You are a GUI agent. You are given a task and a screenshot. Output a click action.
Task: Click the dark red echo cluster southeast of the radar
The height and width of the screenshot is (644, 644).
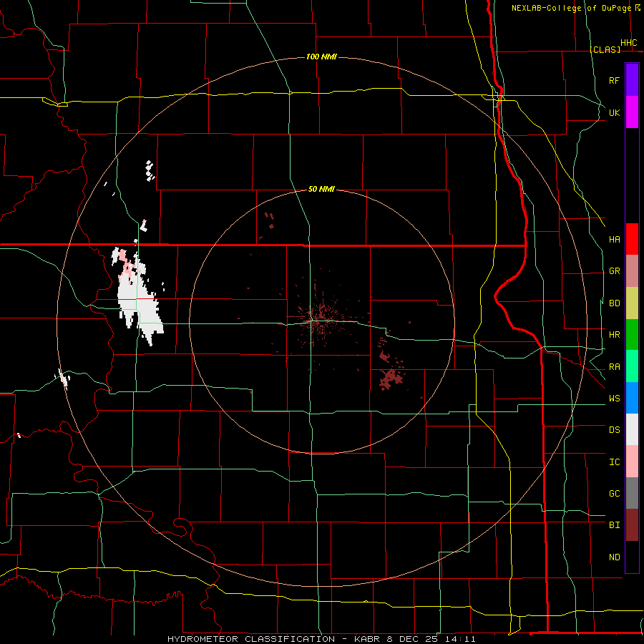point(390,378)
